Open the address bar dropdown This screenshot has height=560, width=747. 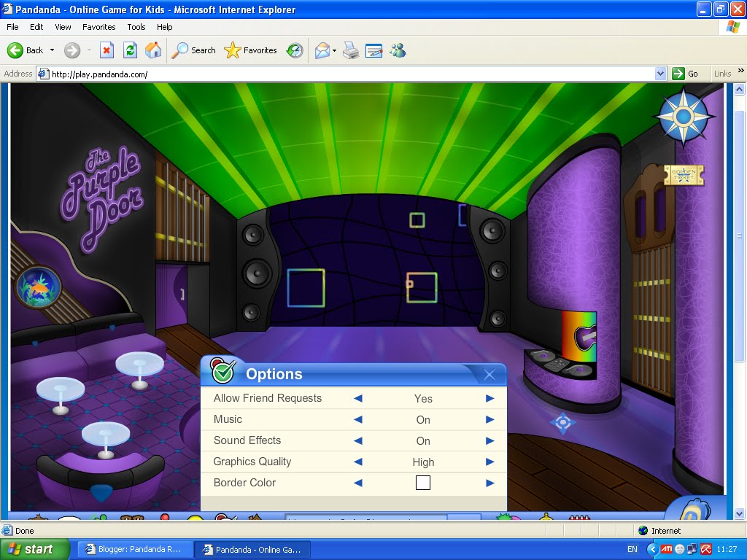click(660, 74)
